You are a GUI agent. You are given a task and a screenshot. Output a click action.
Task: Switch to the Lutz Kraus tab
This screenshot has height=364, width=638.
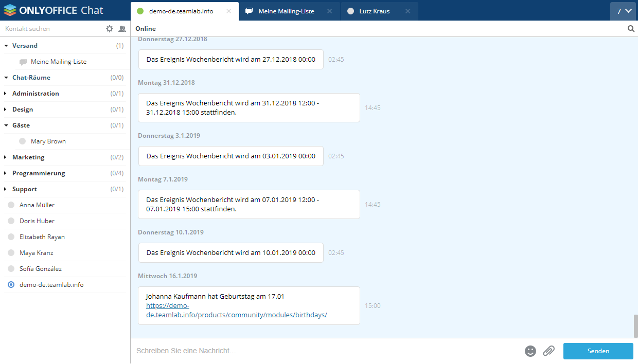click(375, 11)
